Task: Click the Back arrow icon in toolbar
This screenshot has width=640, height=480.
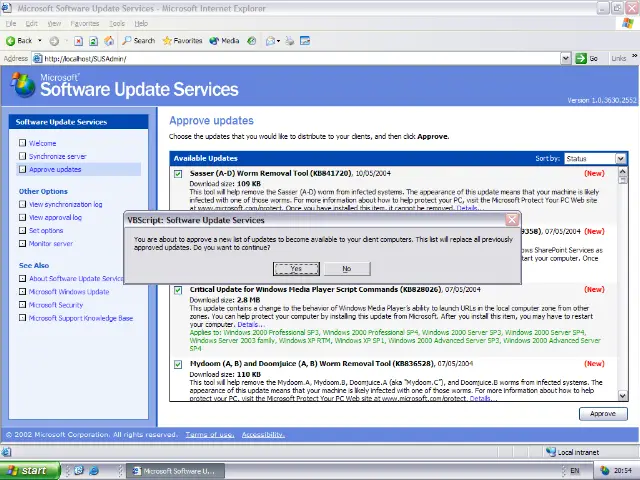Action: click(x=11, y=41)
